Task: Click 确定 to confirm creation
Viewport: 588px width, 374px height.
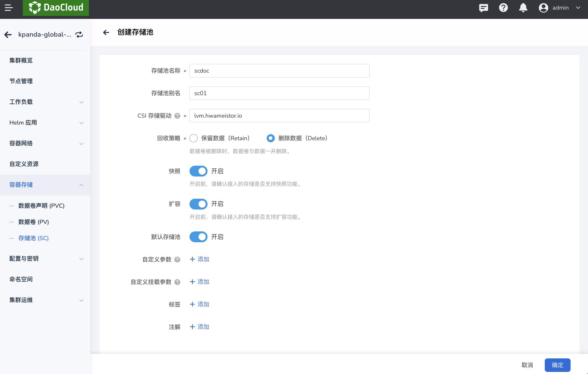Action: point(557,365)
